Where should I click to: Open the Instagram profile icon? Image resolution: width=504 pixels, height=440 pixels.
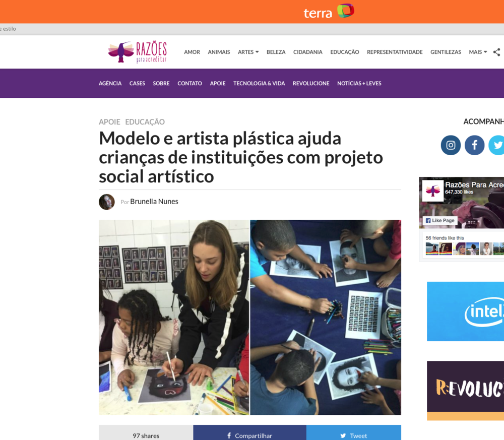pos(450,145)
